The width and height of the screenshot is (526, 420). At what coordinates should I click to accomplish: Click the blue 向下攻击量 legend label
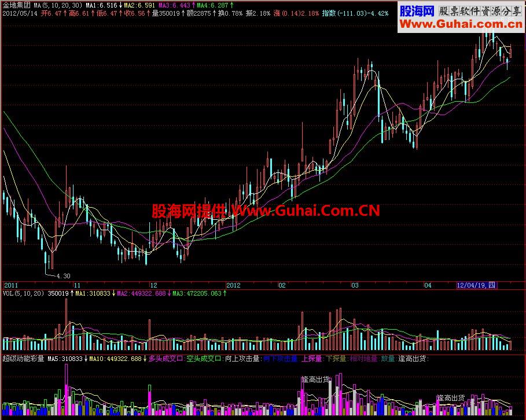(281, 359)
